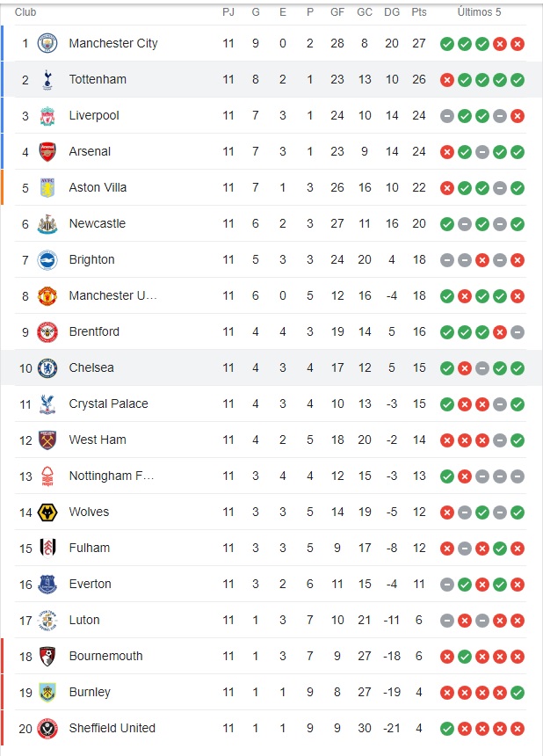Click the Tottenham club badge
This screenshot has width=543, height=756.
point(48,79)
